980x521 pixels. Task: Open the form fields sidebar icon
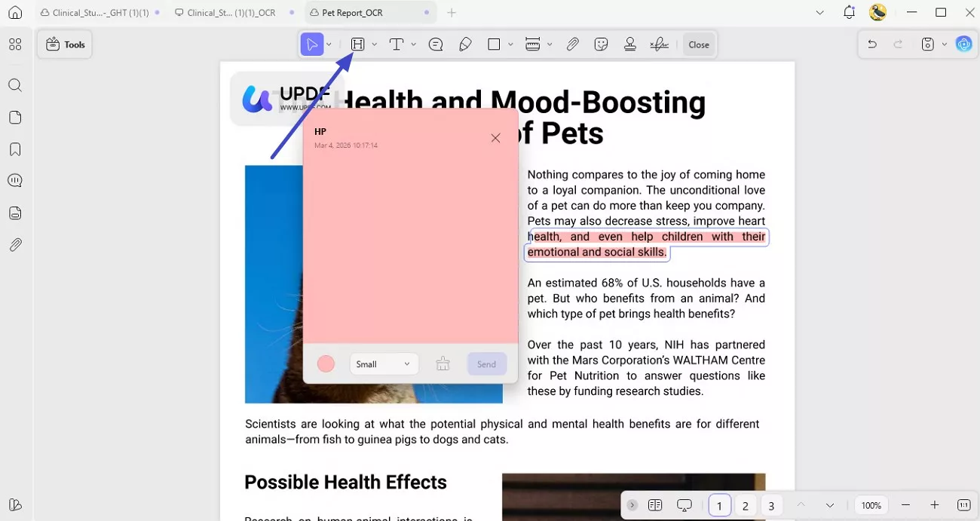15,213
